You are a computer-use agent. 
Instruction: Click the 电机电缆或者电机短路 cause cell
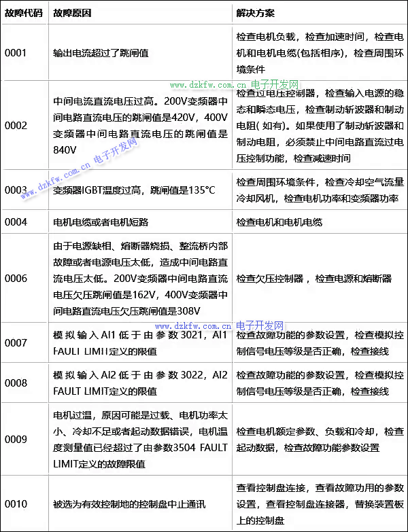coord(101,221)
